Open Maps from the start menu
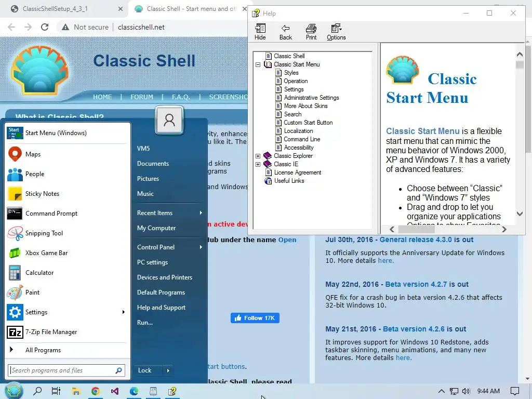Image resolution: width=532 pixels, height=399 pixels. click(67, 154)
